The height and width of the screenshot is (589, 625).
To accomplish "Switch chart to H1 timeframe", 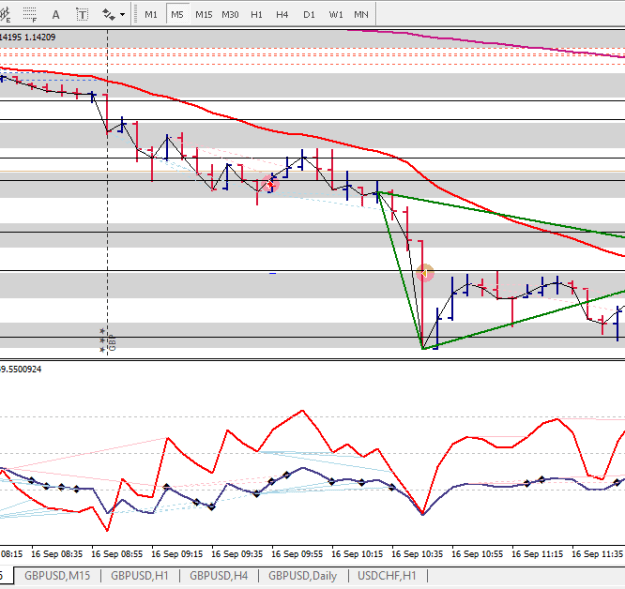I will (256, 15).
